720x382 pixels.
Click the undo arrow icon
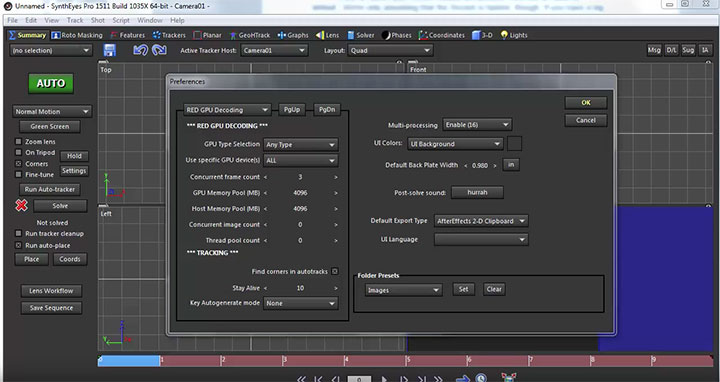click(141, 50)
